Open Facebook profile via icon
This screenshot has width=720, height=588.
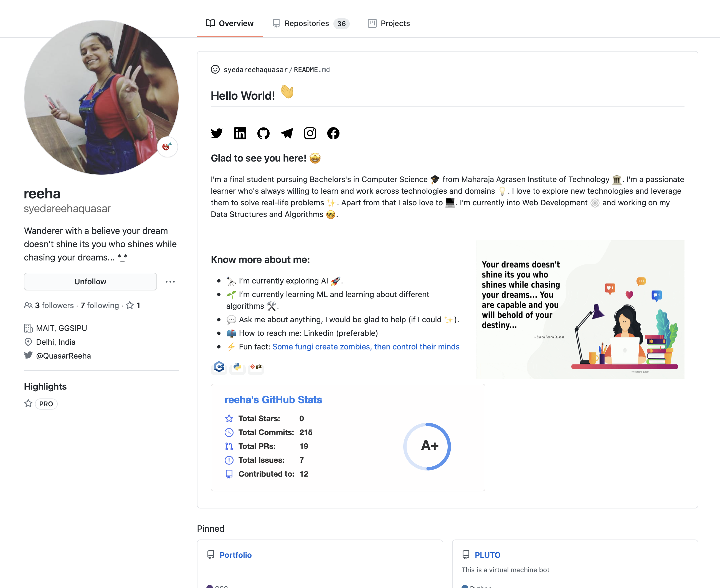coord(333,133)
